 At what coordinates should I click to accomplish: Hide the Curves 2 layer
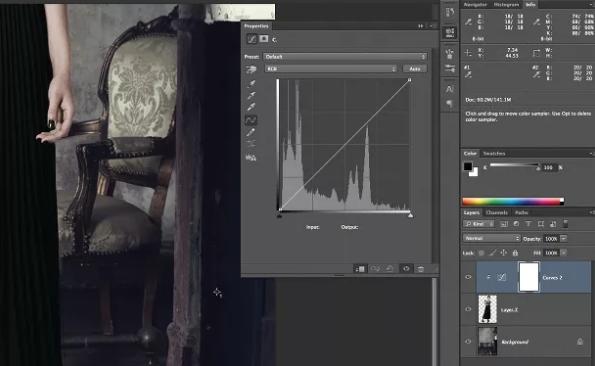(x=468, y=277)
